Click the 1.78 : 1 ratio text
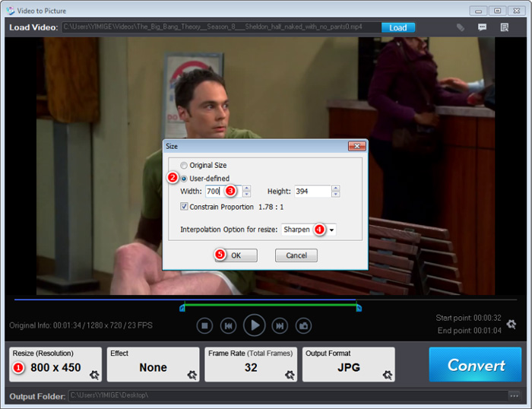The width and height of the screenshot is (532, 409). pos(271,207)
